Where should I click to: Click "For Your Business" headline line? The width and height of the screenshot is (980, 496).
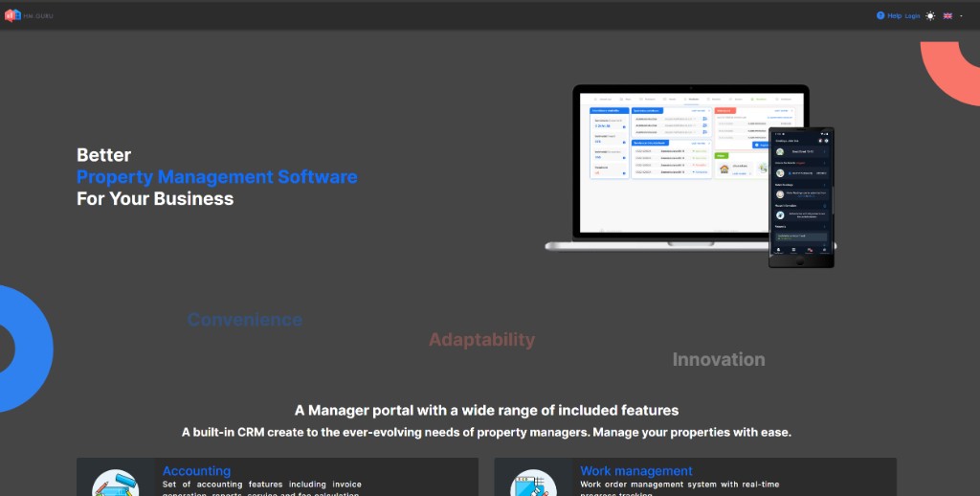point(155,199)
